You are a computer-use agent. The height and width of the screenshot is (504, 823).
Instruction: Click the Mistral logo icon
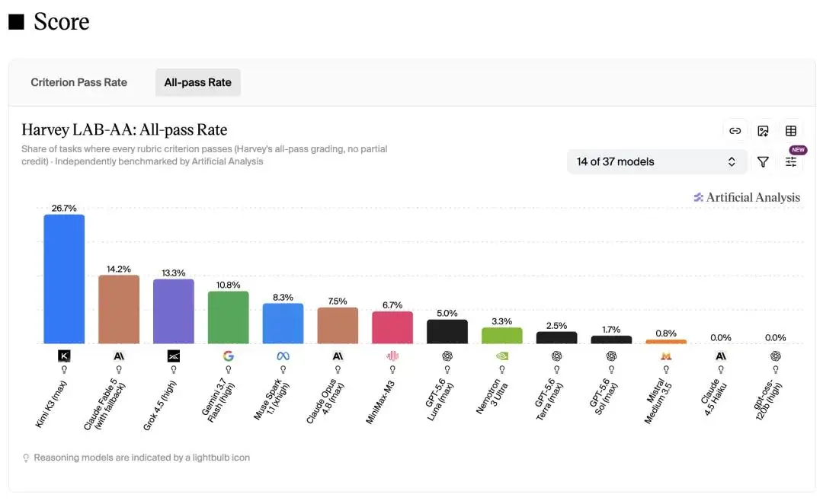pyautogui.click(x=666, y=356)
